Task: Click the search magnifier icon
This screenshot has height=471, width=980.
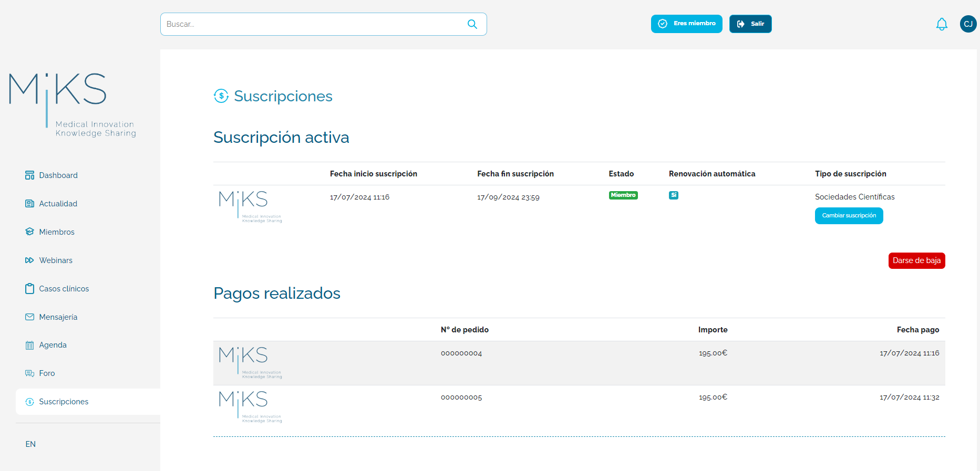Action: coord(472,24)
